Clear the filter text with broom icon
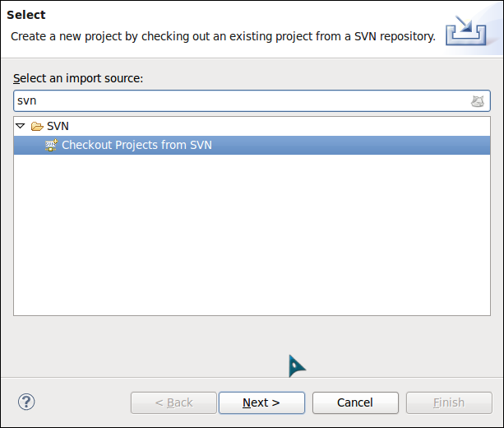504x428 pixels. click(478, 101)
